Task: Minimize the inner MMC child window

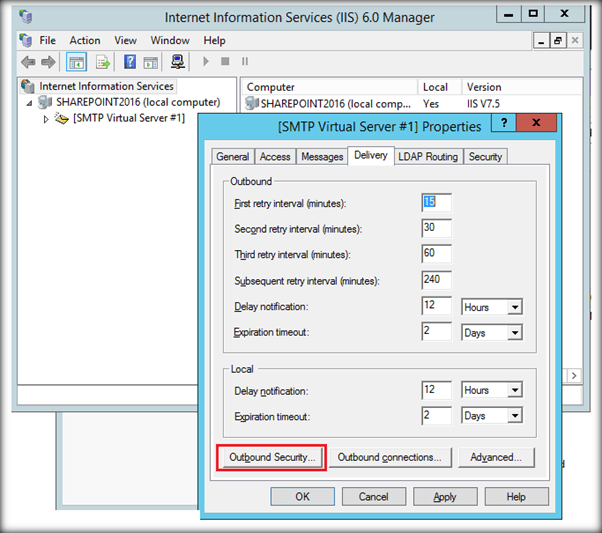Action: 541,41
